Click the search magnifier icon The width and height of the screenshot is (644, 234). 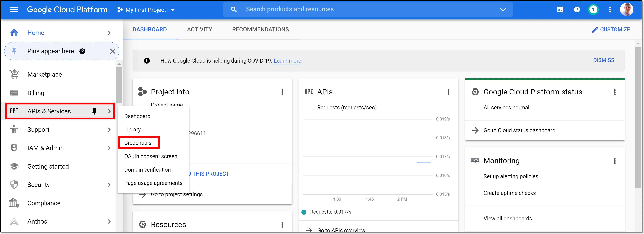click(234, 9)
